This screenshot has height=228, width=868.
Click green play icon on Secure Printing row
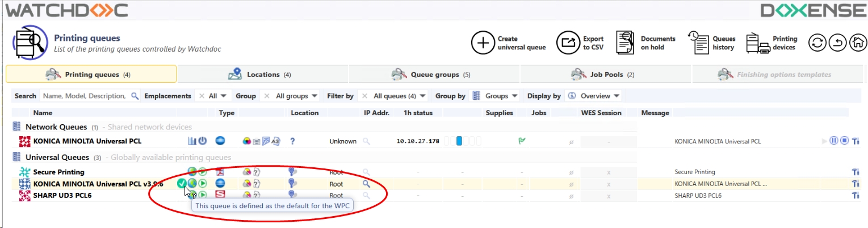point(203,171)
